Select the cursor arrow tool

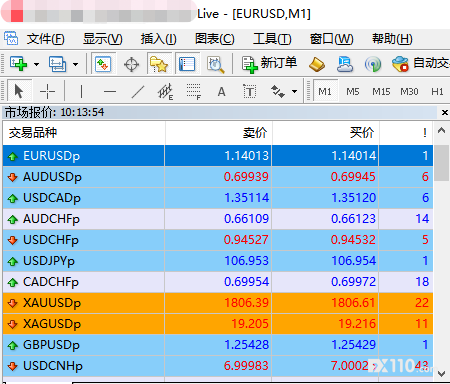click(19, 91)
